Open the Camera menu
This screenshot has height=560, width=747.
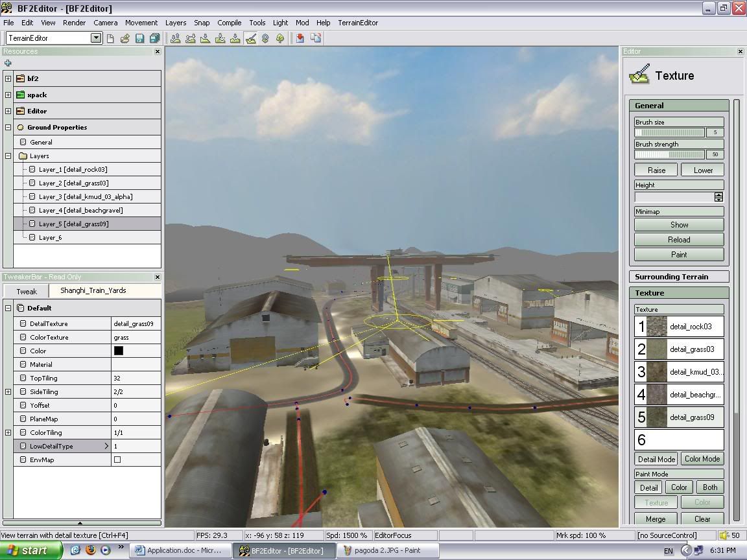[105, 23]
